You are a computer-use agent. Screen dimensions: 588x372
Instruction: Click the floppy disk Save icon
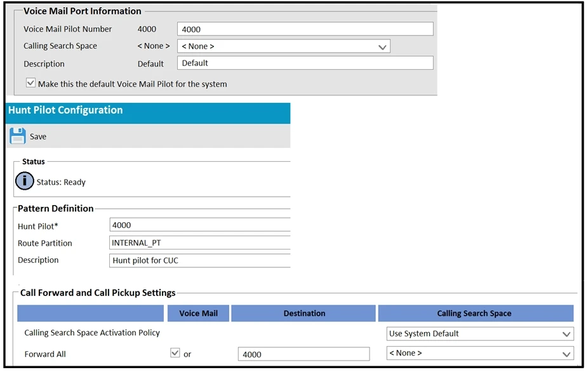[18, 136]
